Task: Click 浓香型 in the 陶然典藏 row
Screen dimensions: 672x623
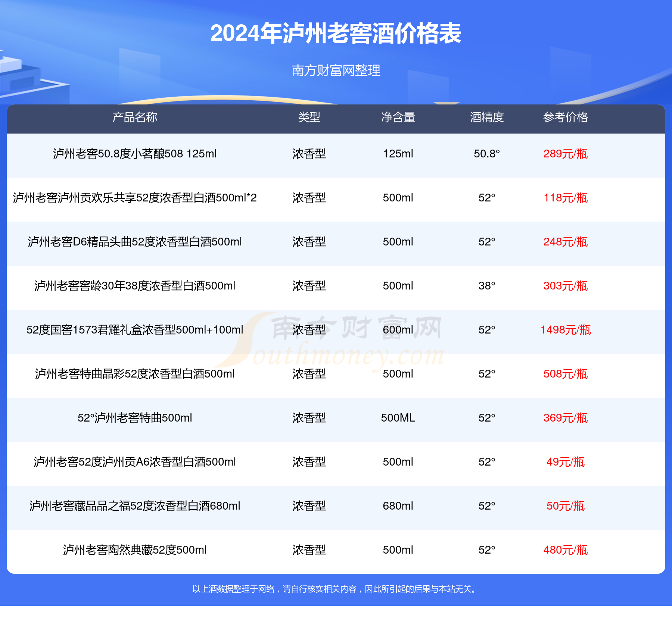Action: point(309,550)
